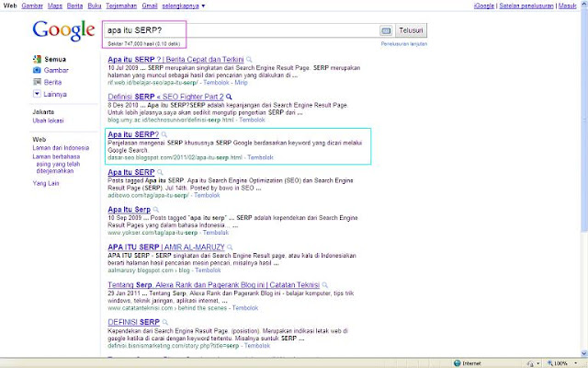Click the Berita newspaper icon in sidebar
This screenshot has width=588, height=368.
[37, 82]
